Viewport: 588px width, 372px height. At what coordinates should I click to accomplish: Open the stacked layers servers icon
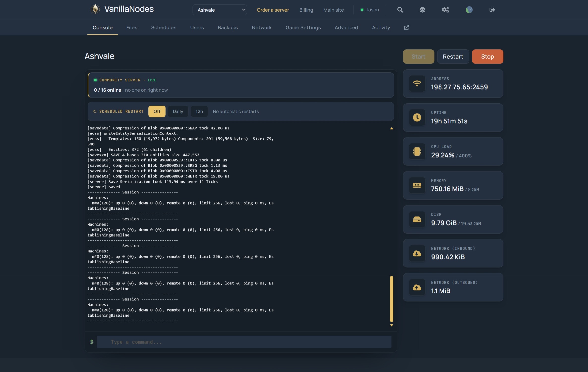point(422,10)
